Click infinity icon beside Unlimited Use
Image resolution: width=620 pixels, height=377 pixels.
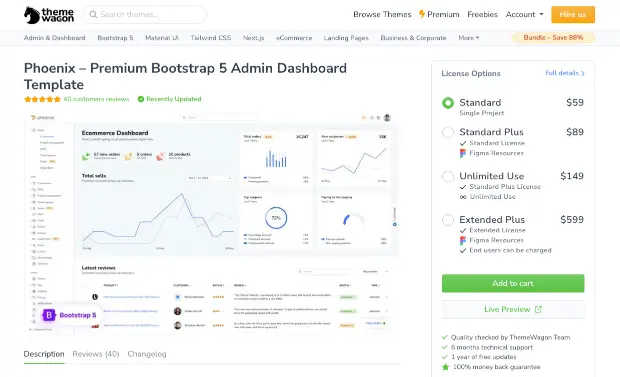point(463,197)
